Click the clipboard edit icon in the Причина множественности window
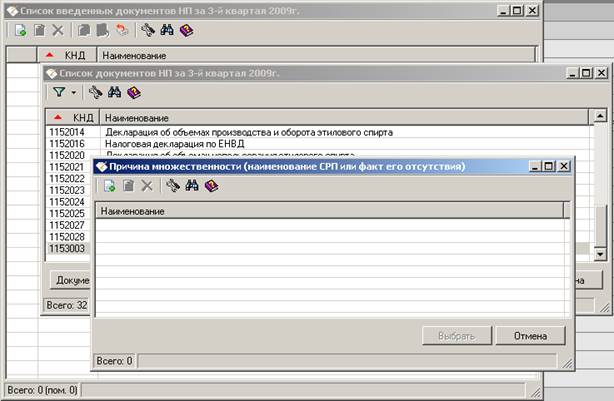 (x=128, y=186)
